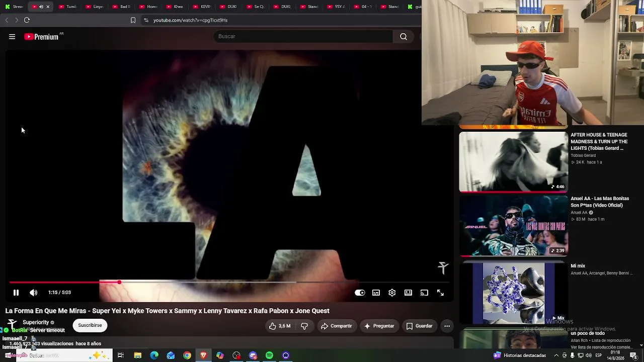This screenshot has width=644, height=362.
Task: Switch to the KEVIN browser tab
Action: pos(201,7)
